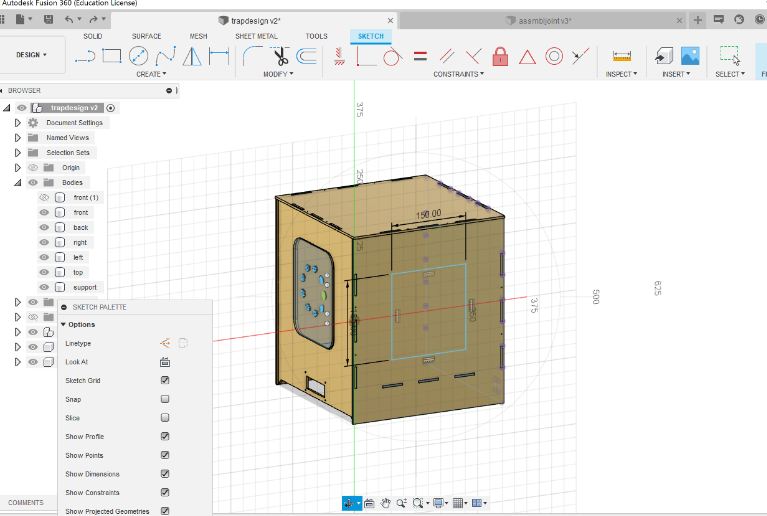Switch to the Sheet Metal tab
Image resolution: width=767 pixels, height=516 pixels.
pos(257,36)
